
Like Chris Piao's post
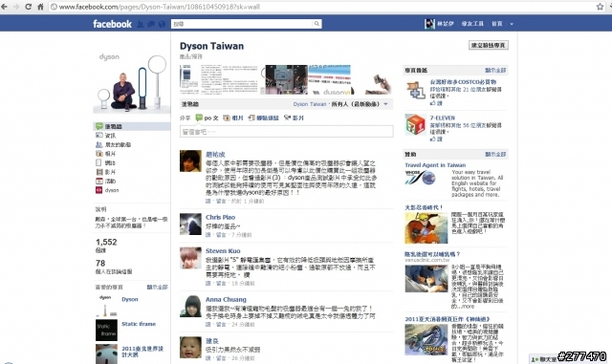coord(208,235)
